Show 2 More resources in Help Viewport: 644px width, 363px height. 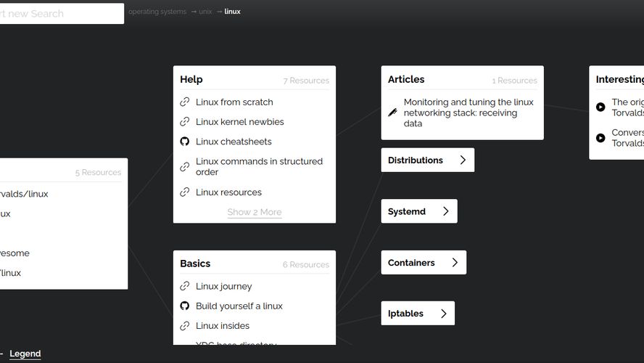tap(254, 212)
